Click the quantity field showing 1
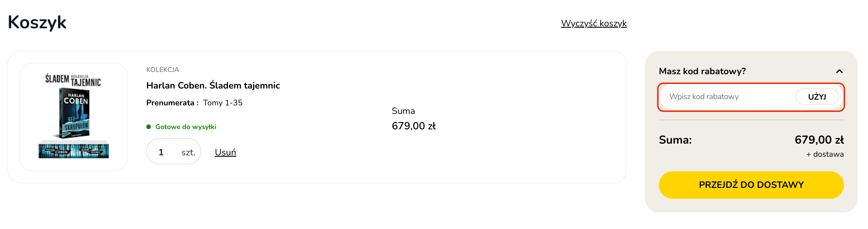 click(161, 152)
